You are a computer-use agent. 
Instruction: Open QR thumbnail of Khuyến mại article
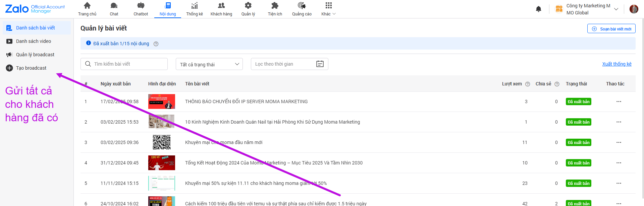[x=162, y=142]
